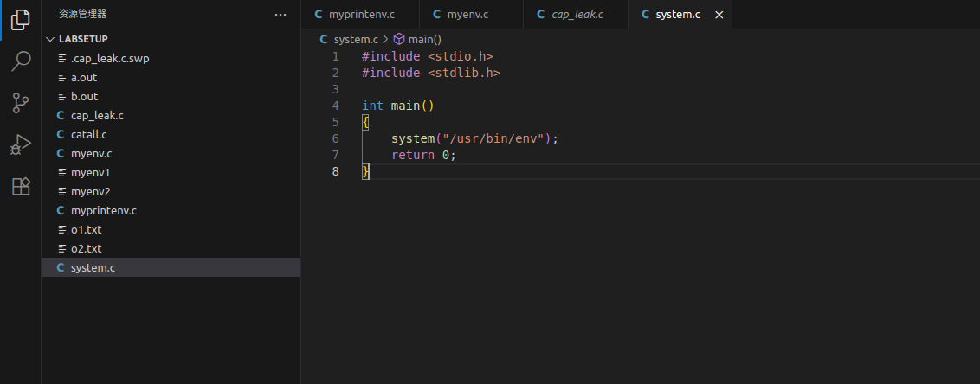Click line number 1 in gutter
The height and width of the screenshot is (384, 980).
[x=336, y=56]
